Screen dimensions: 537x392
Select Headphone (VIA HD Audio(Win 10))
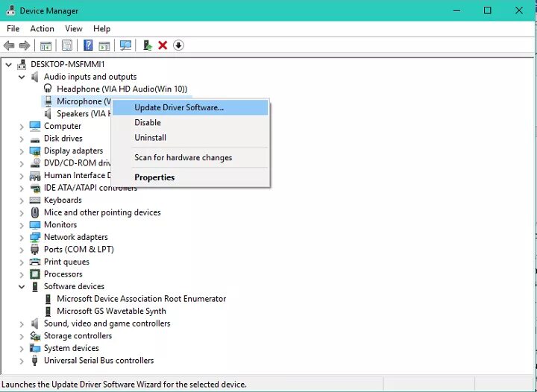coord(122,89)
